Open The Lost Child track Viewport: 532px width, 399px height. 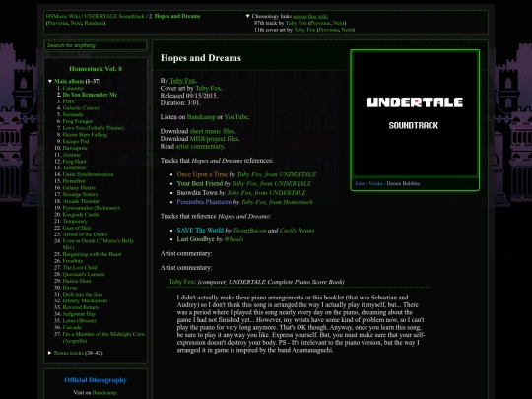[80, 268]
